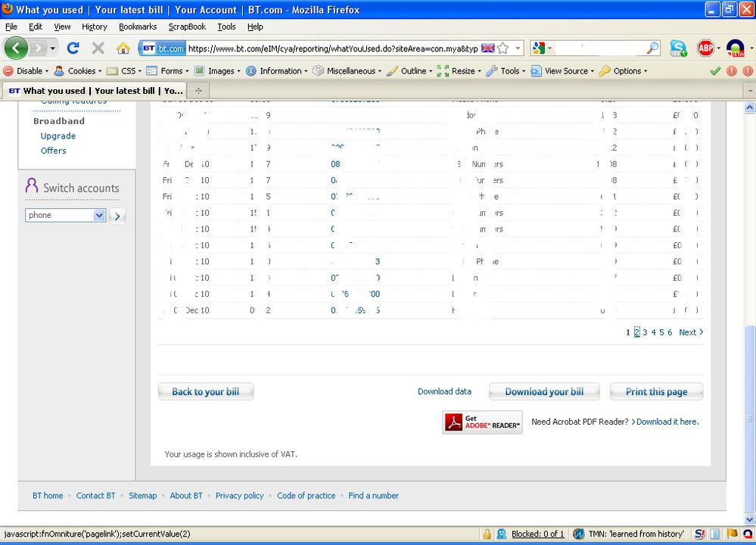
Task: Open the Bookmarks menu
Action: pyautogui.click(x=138, y=26)
